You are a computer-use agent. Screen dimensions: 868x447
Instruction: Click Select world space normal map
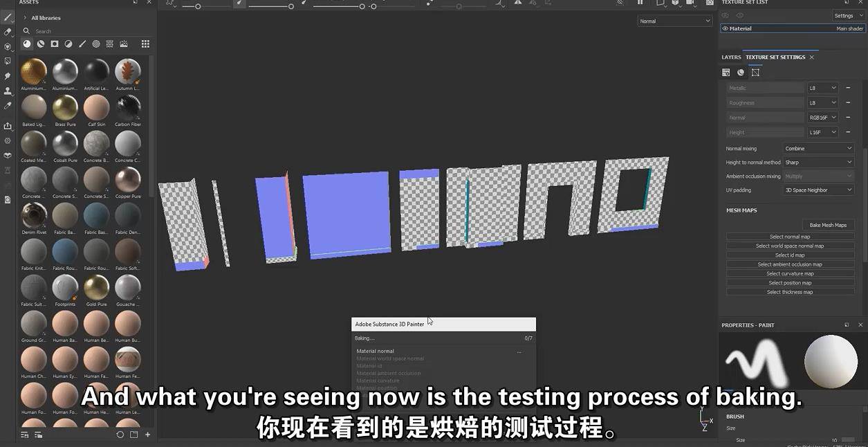[x=790, y=246]
